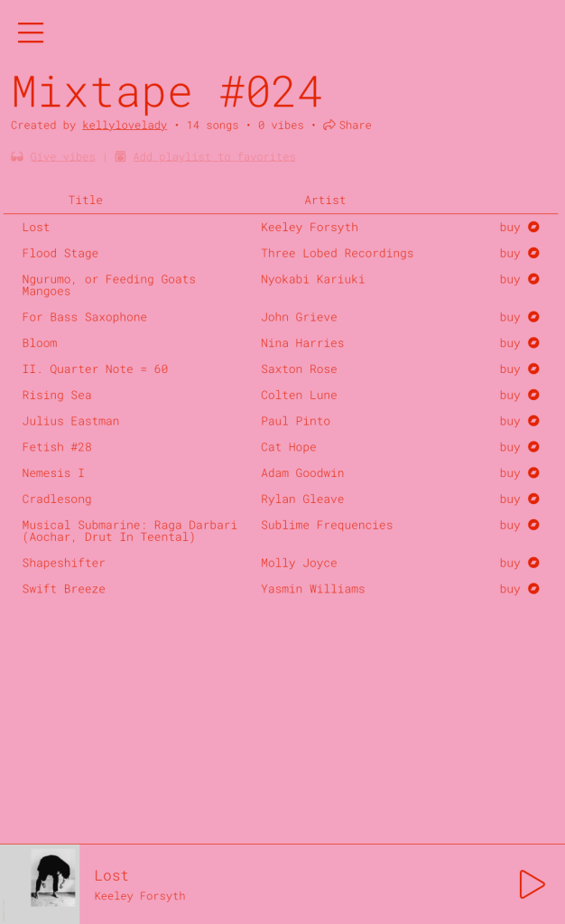This screenshot has width=565, height=924.
Task: Click the Share text button
Action: [x=356, y=126]
